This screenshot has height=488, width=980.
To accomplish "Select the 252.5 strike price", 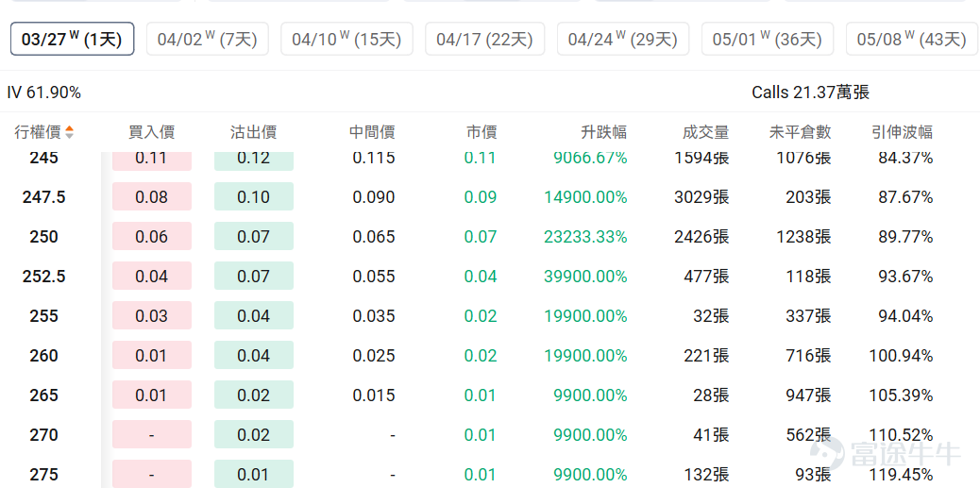I will pyautogui.click(x=43, y=277).
